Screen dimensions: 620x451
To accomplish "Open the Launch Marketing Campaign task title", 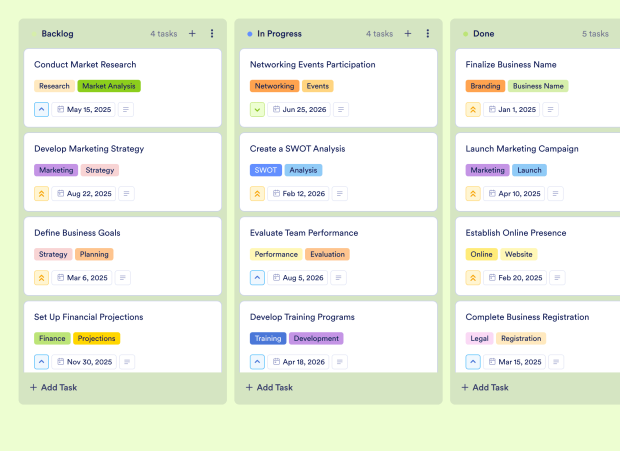I will (x=522, y=149).
